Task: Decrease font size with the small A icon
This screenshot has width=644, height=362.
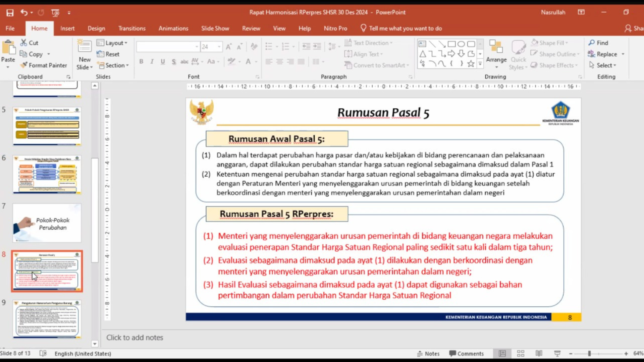Action: tap(239, 47)
